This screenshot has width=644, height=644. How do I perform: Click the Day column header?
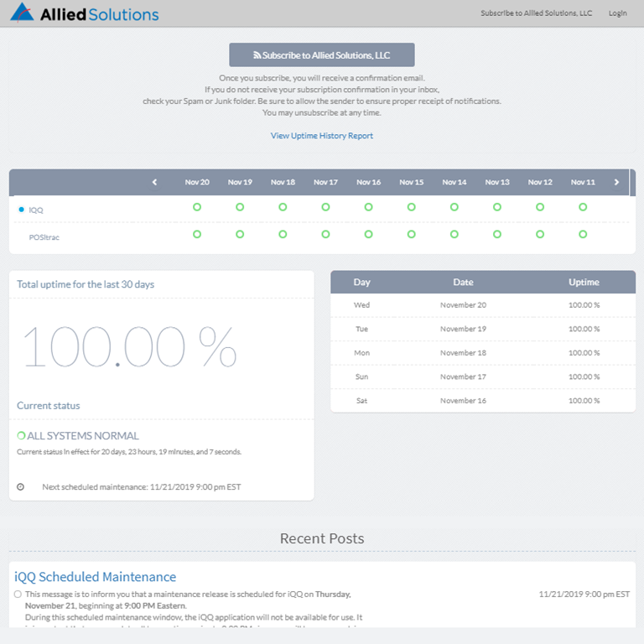tap(362, 282)
